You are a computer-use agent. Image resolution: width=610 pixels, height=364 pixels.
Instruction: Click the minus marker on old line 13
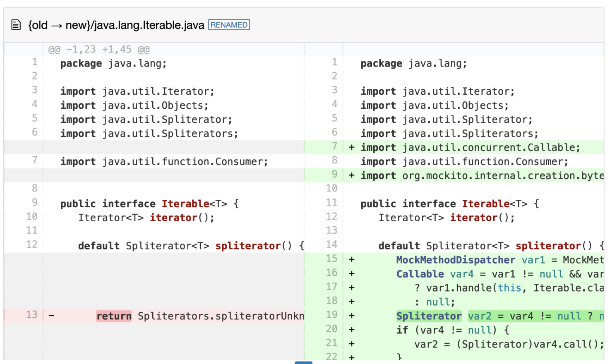coord(51,316)
